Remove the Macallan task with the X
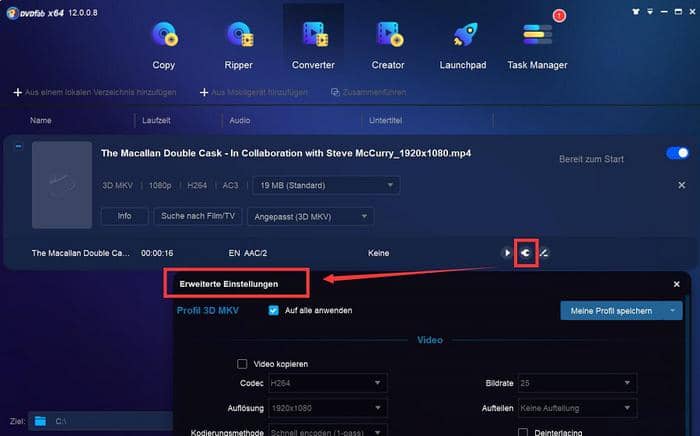The width and height of the screenshot is (700, 436). pyautogui.click(x=682, y=185)
